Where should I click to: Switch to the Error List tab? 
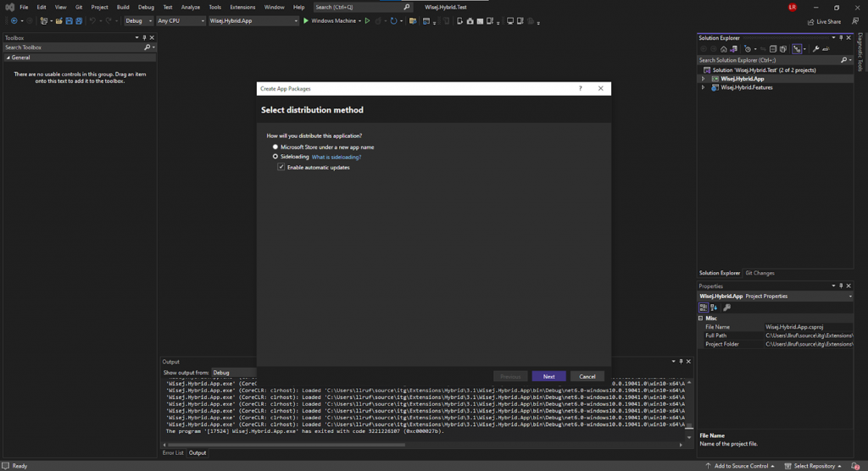[173, 452]
